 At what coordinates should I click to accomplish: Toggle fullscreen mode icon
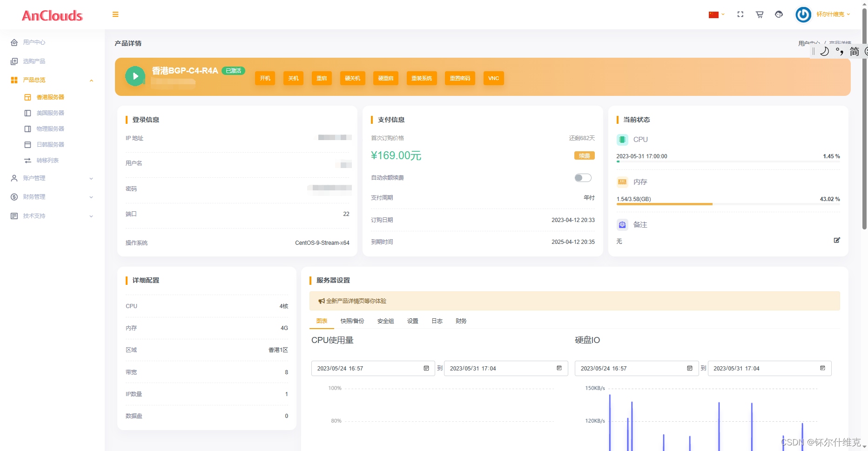point(740,14)
